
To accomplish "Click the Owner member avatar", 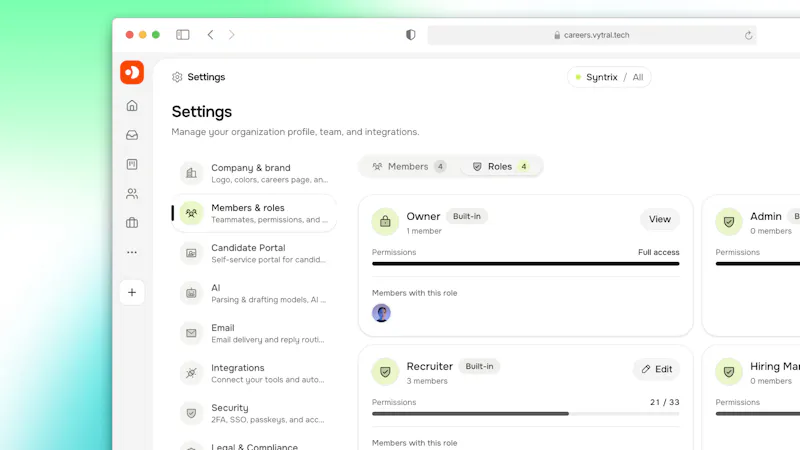I will coord(381,313).
